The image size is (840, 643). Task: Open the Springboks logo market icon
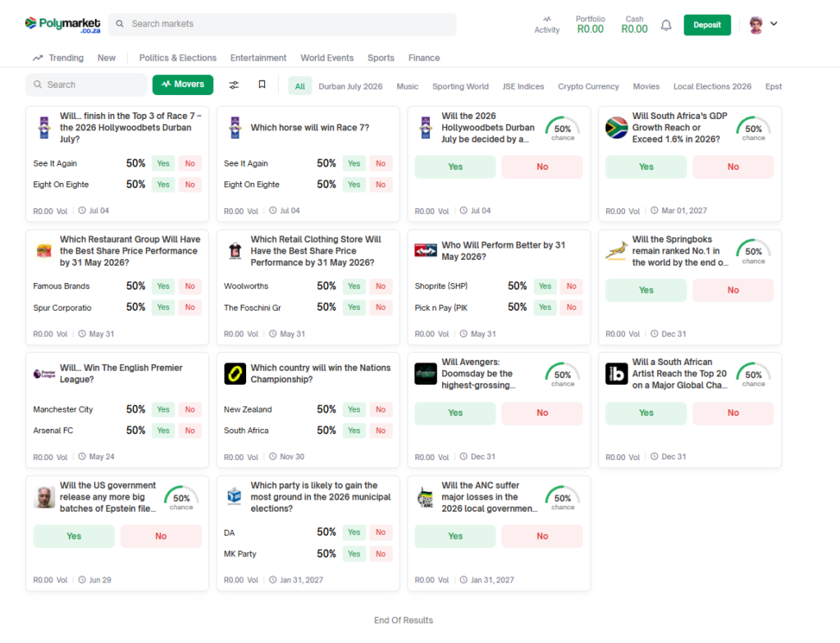[617, 251]
